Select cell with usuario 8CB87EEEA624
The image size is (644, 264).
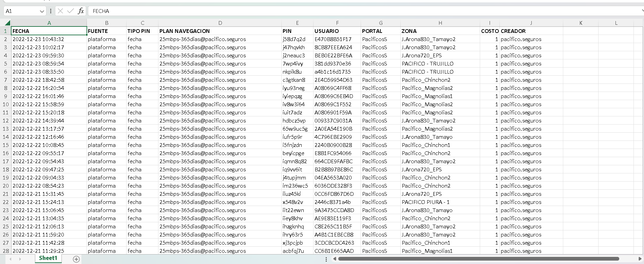[337, 47]
